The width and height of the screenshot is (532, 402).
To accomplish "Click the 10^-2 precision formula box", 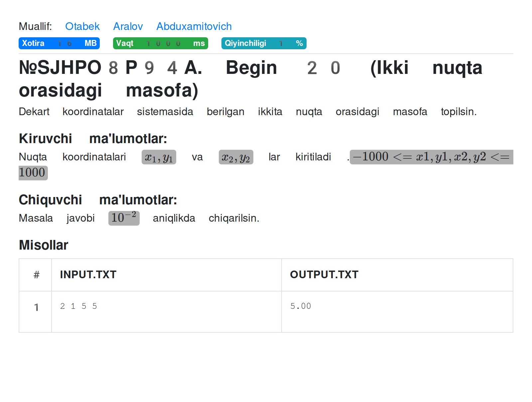I will click(124, 218).
